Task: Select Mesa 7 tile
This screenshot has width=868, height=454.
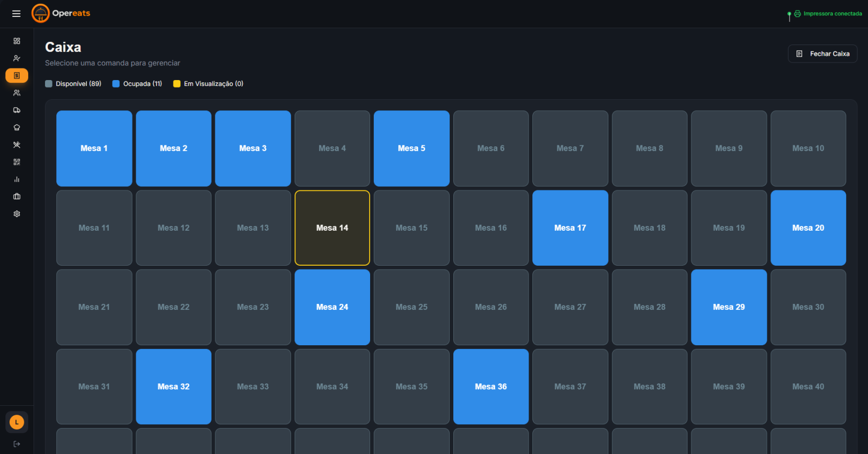Action: tap(571, 149)
